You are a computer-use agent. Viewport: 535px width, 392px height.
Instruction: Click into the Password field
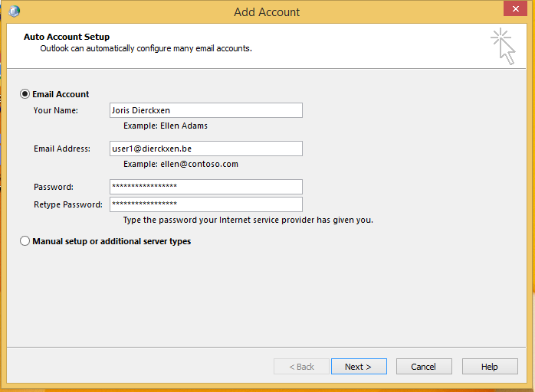pyautogui.click(x=205, y=187)
